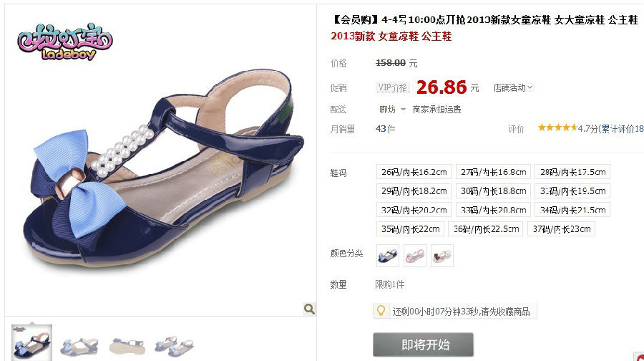Viewport: 644px width, 361px height.
Task: Select the white-brown sandal color option
Action: (x=442, y=256)
